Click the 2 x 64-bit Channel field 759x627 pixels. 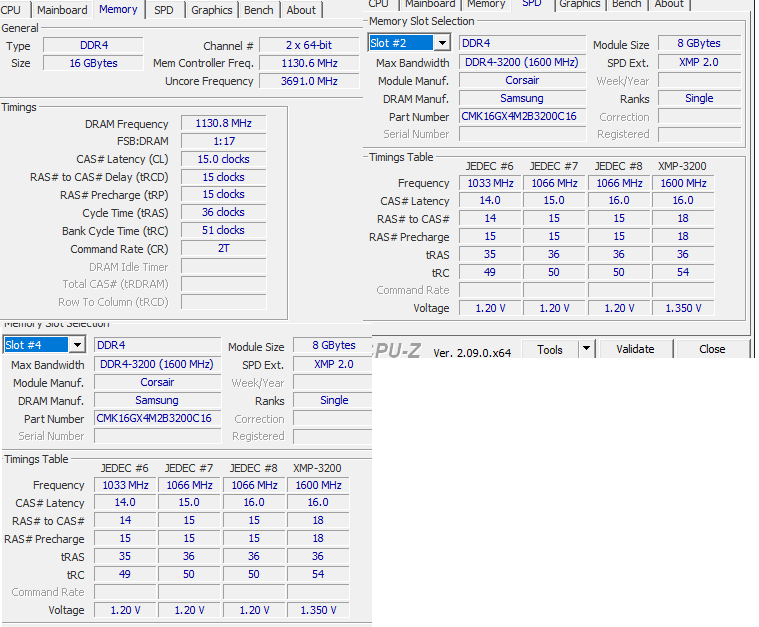pyautogui.click(x=309, y=46)
